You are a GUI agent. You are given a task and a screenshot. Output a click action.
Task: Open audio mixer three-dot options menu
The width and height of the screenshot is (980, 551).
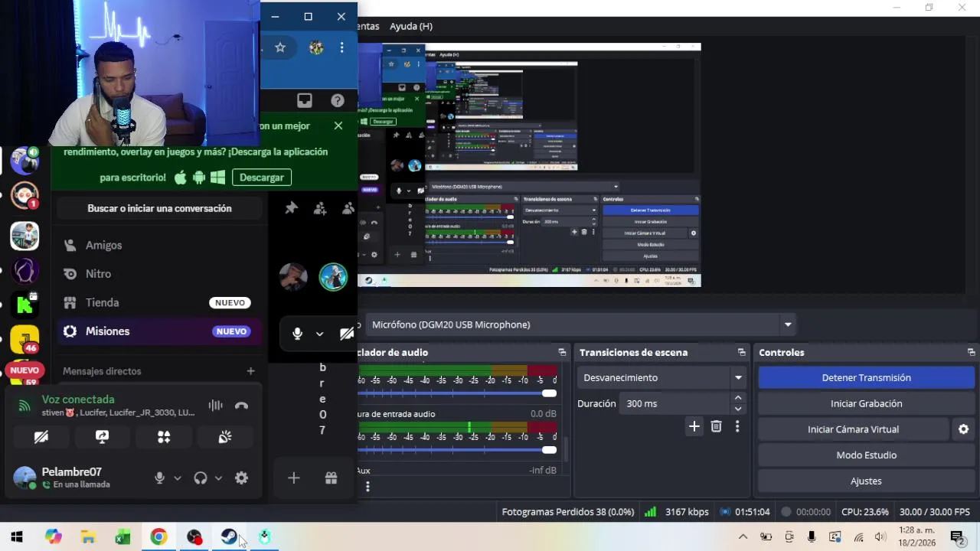pyautogui.click(x=367, y=486)
